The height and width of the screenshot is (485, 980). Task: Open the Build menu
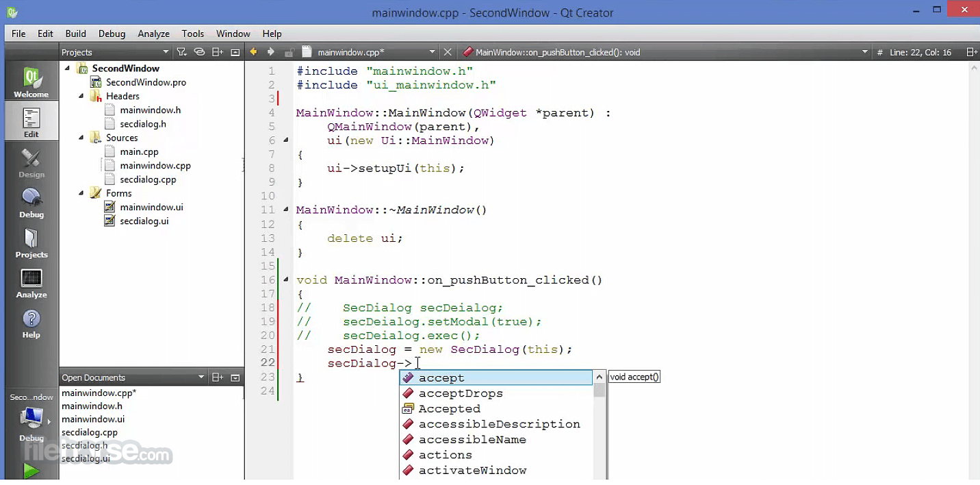[75, 34]
